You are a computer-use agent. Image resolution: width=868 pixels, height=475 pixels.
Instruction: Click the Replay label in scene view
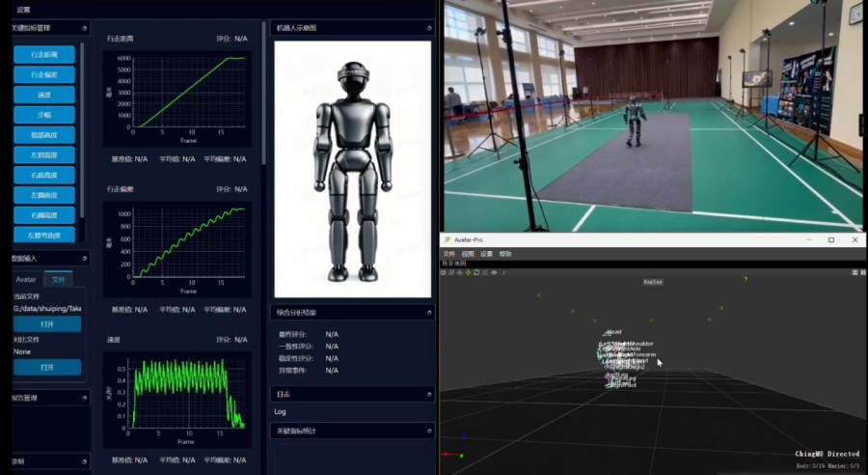653,282
